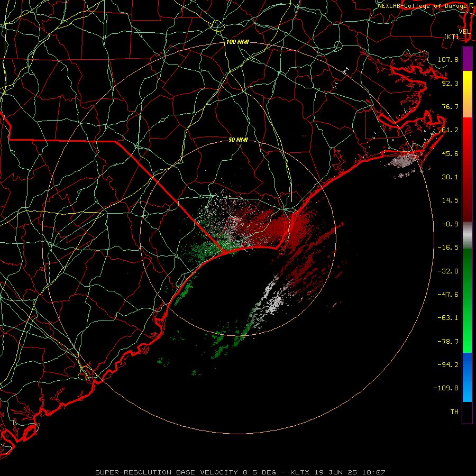Click the [KT] units label
476x476 pixels.
click(x=452, y=36)
